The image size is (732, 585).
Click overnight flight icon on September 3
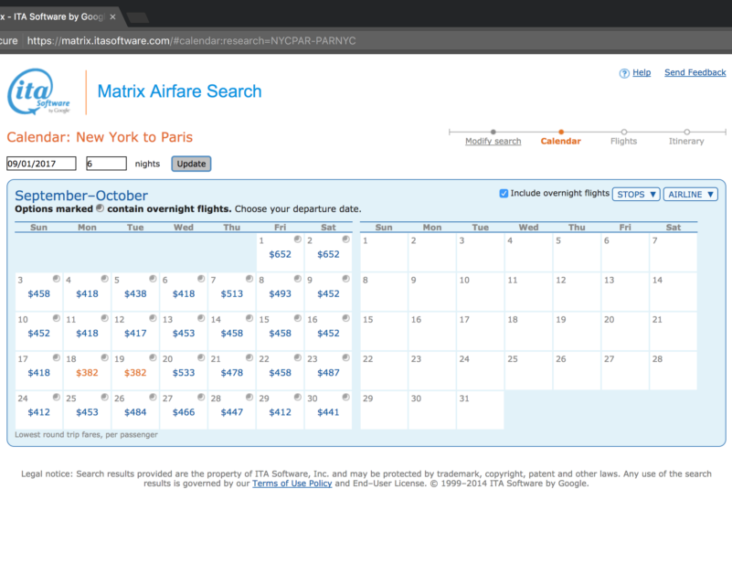click(x=56, y=279)
